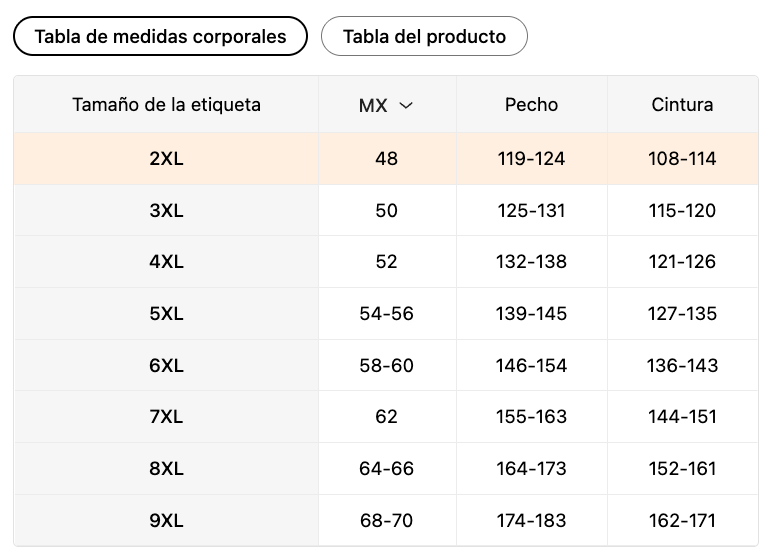This screenshot has height=560, width=772.
Task: Select the chest measurement 119-124 cell
Action: [x=531, y=159]
